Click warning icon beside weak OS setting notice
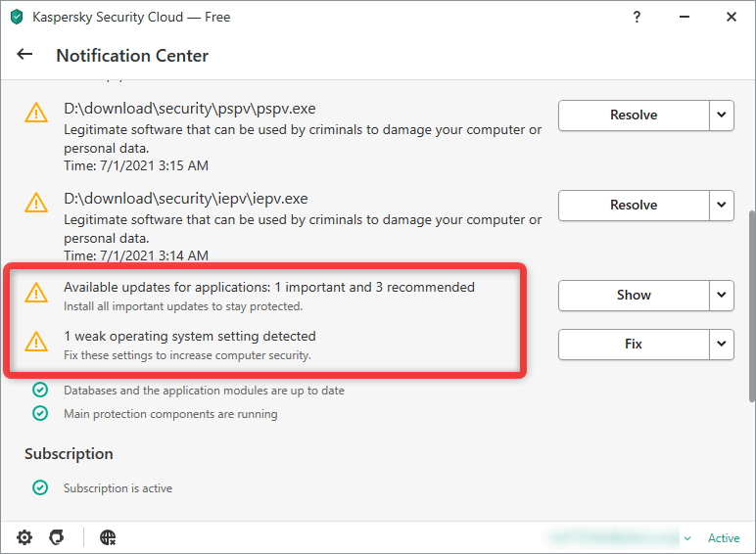Viewport: 756px width, 554px height. tap(36, 342)
